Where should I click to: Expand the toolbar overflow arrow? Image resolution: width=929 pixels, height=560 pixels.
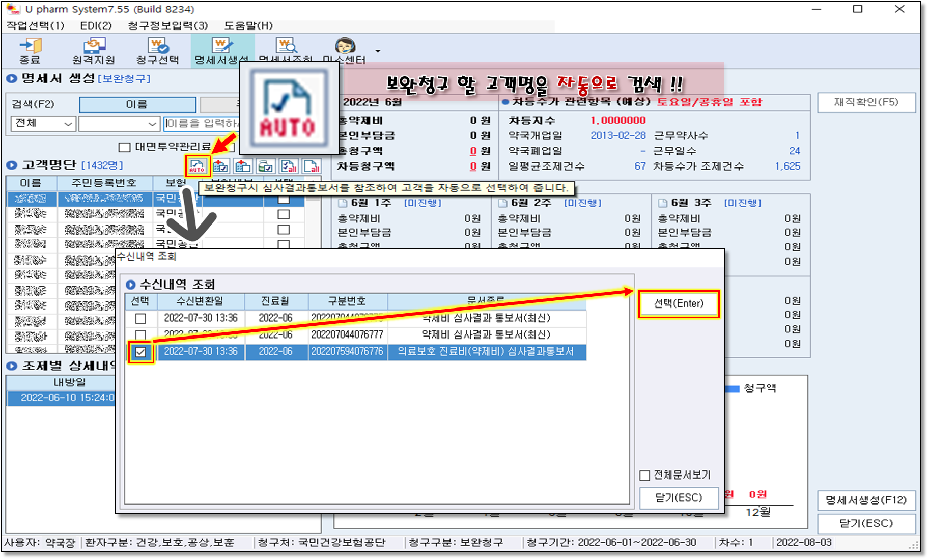[x=378, y=51]
